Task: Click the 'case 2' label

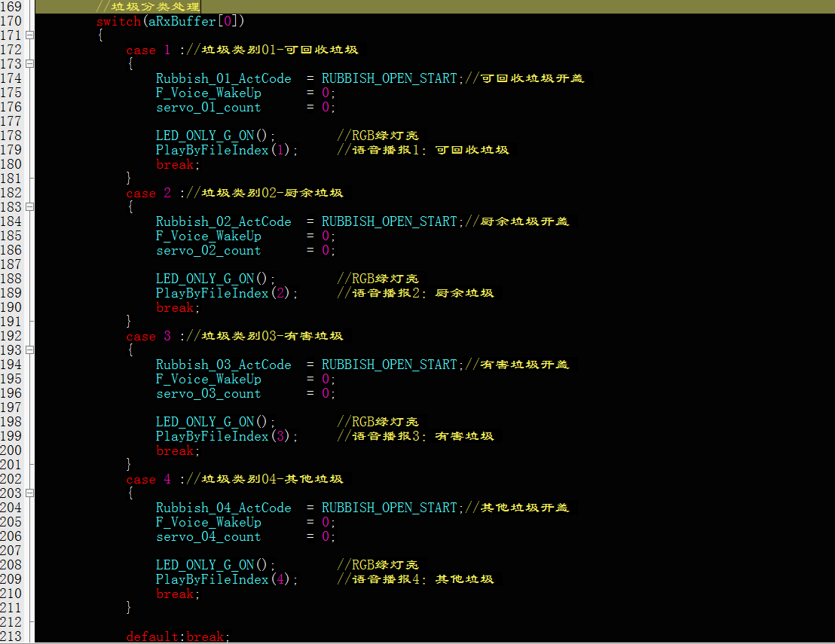Action: click(x=148, y=193)
